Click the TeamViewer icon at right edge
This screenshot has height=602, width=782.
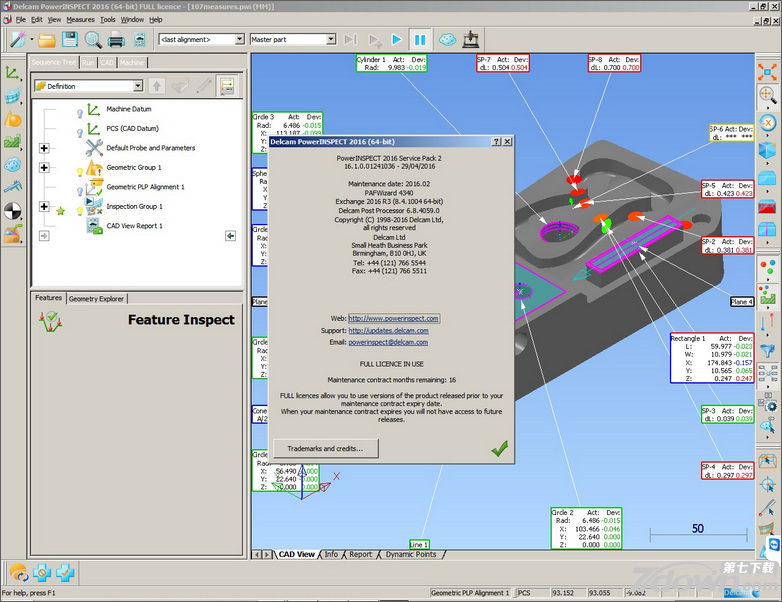pos(775,545)
